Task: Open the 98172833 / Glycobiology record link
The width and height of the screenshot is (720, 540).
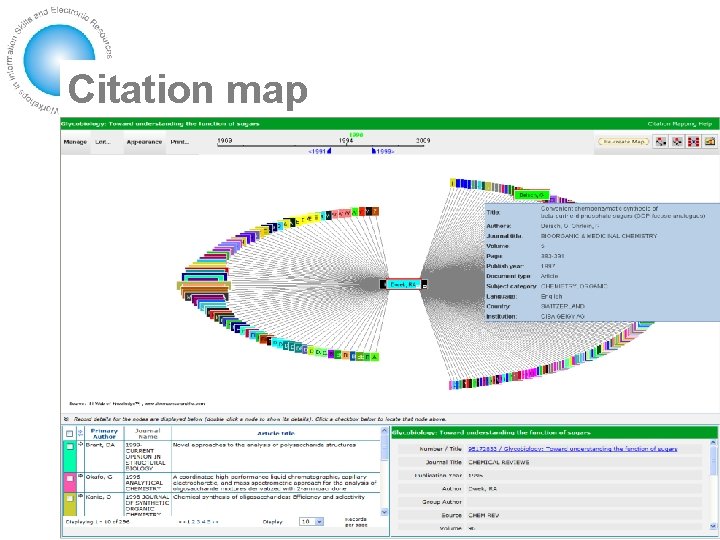Action: [573, 449]
